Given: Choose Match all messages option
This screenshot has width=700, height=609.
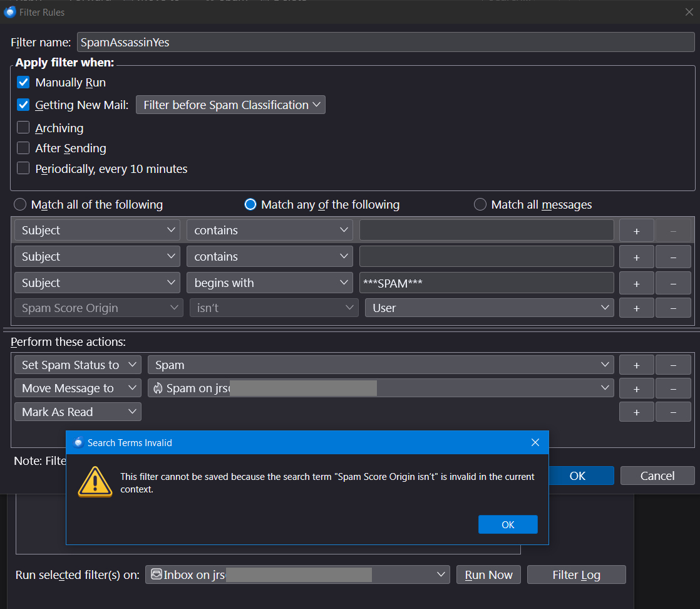Looking at the screenshot, I should (480, 205).
